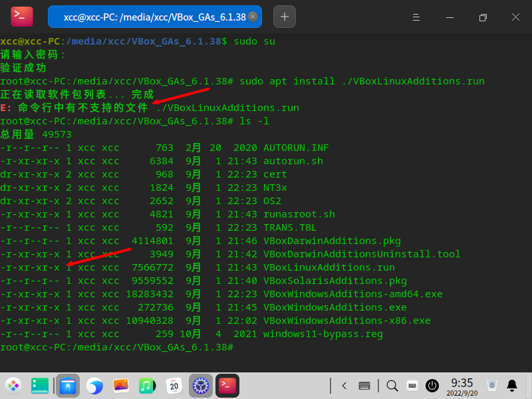Click the total size value 49573
532x399 pixels.
[x=57, y=134]
